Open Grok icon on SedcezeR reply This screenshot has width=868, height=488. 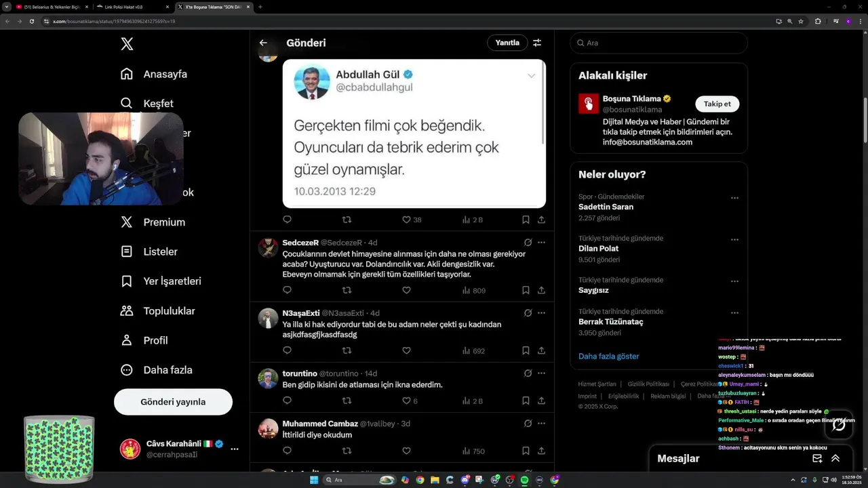click(528, 242)
